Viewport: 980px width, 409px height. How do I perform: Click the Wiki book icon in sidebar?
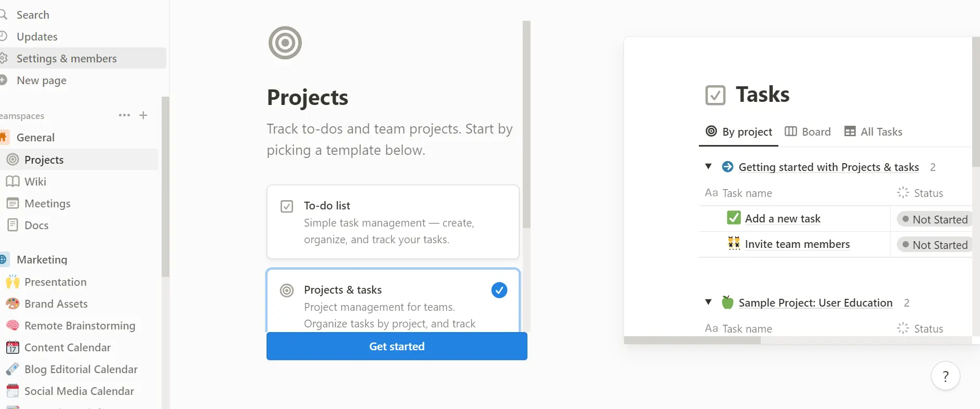[12, 181]
